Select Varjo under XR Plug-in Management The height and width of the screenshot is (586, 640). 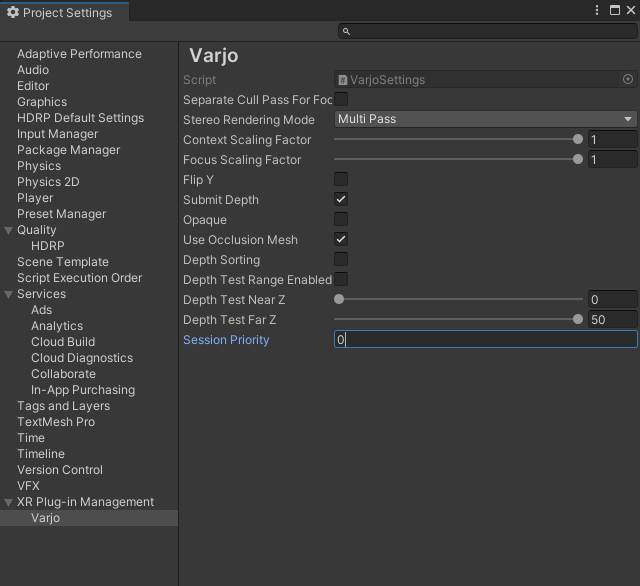(x=46, y=518)
